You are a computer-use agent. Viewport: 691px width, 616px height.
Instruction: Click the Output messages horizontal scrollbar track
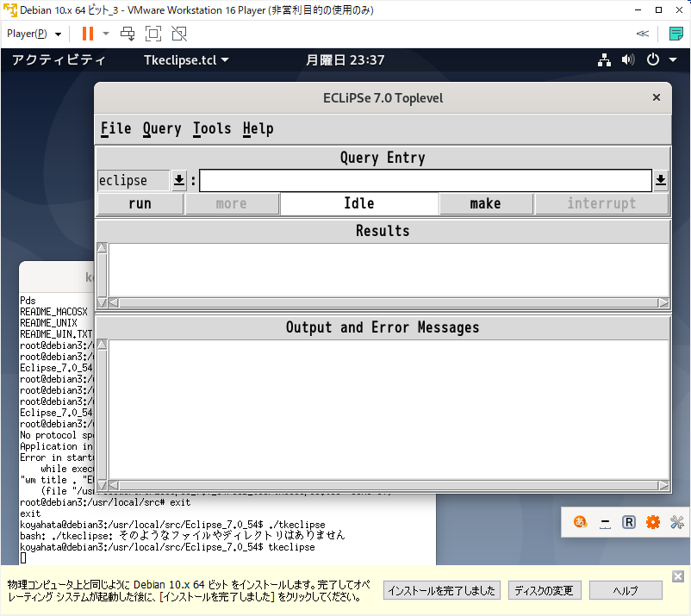tap(389, 486)
